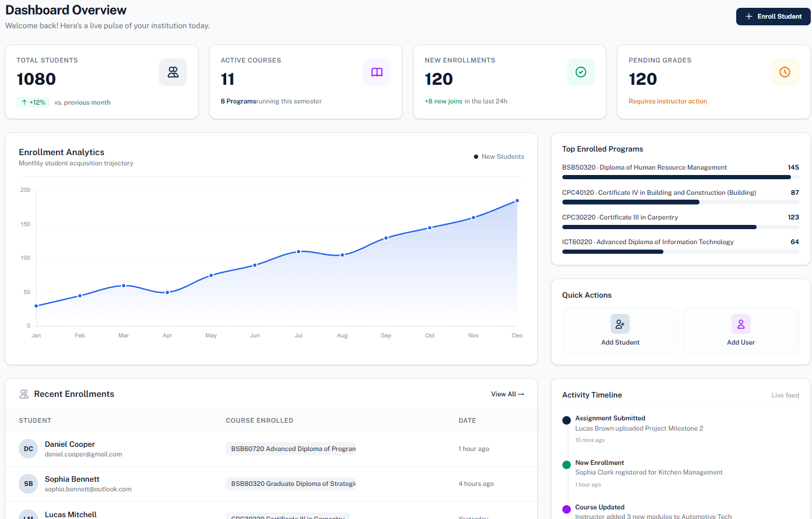The image size is (812, 519).
Task: Click the 8 Programs text
Action: [238, 101]
